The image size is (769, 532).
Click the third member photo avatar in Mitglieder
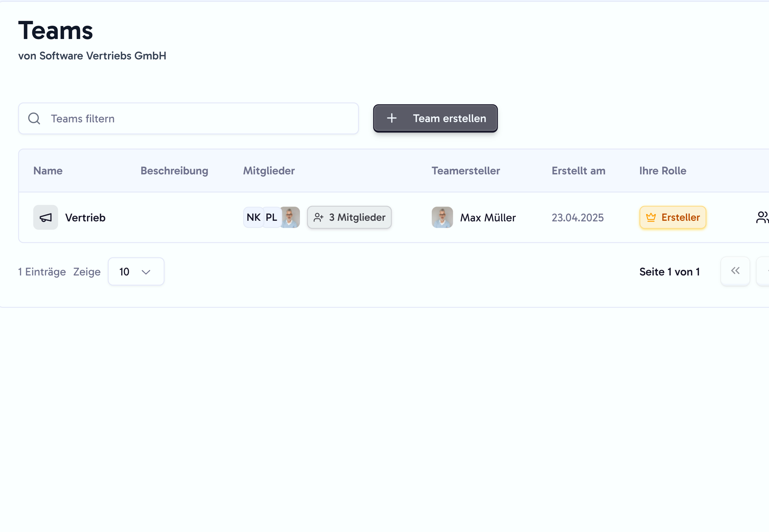[290, 217]
